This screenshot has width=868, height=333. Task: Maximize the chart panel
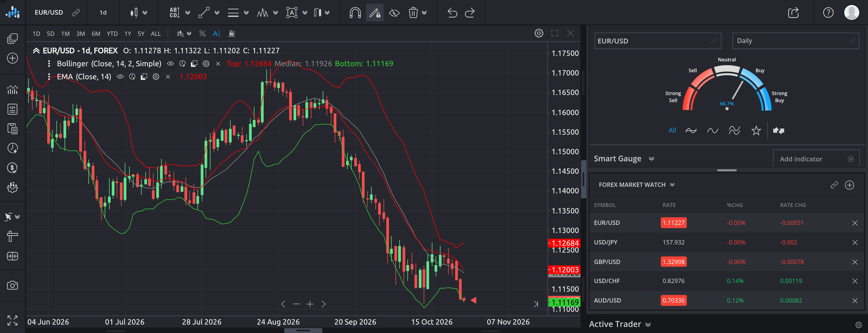554,33
